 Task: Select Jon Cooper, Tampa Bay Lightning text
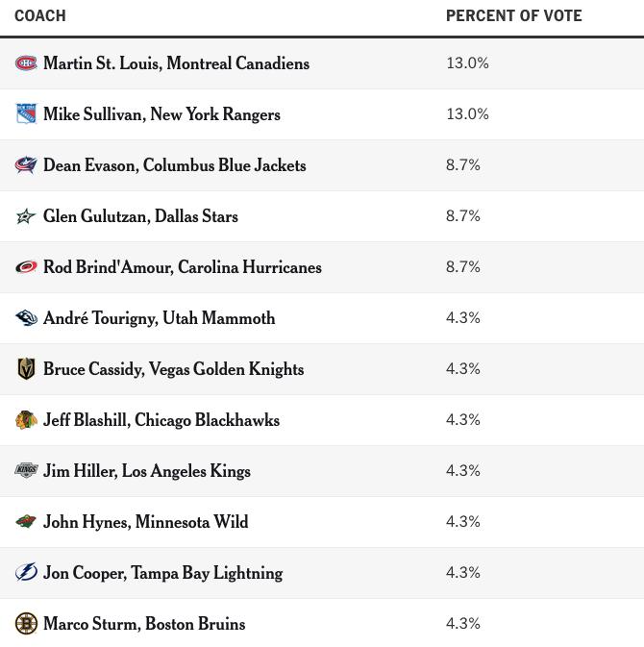[163, 573]
